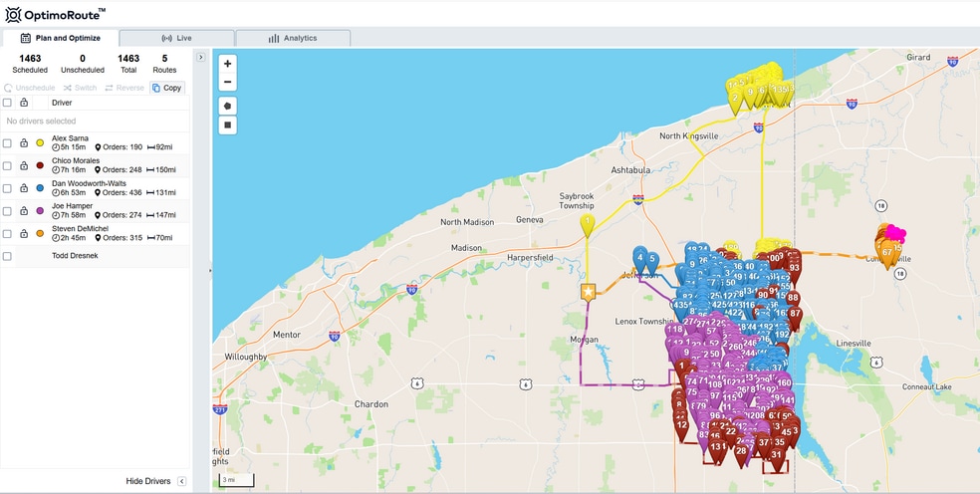Click the panel divider collapse handle

(209, 270)
